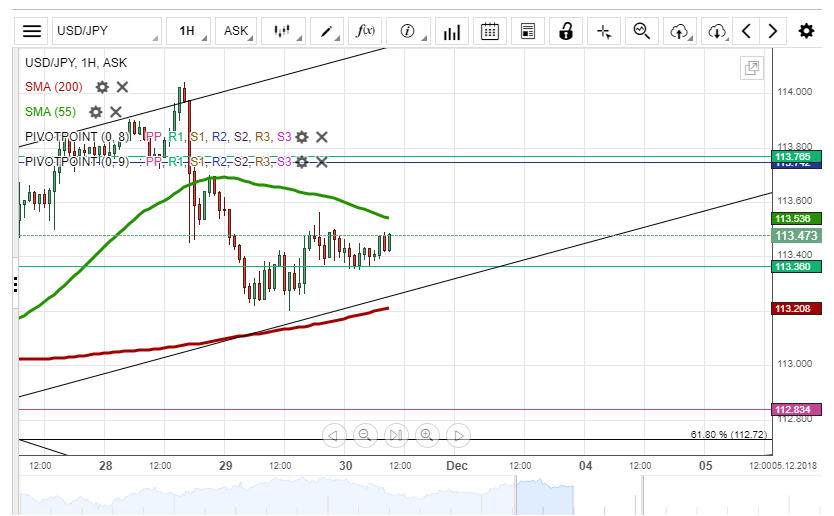Click the SMA (55) indicator label
This screenshot has height=516, width=834.
coord(51,112)
